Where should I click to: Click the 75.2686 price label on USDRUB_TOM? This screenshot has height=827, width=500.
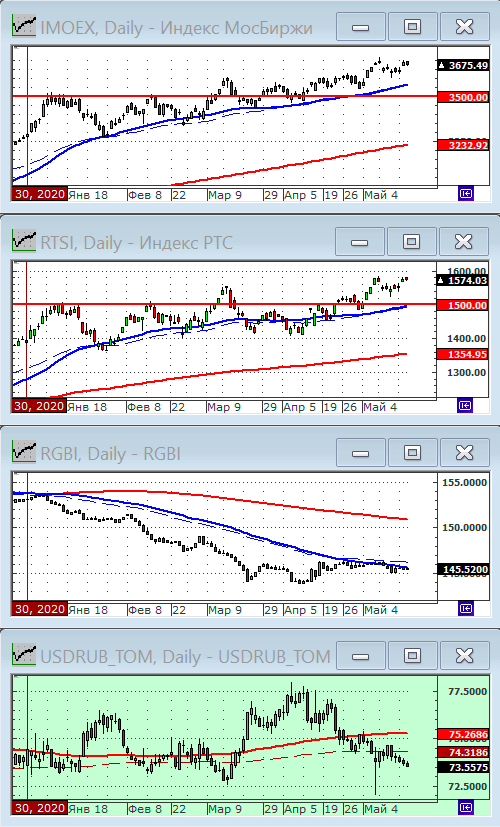tap(463, 734)
